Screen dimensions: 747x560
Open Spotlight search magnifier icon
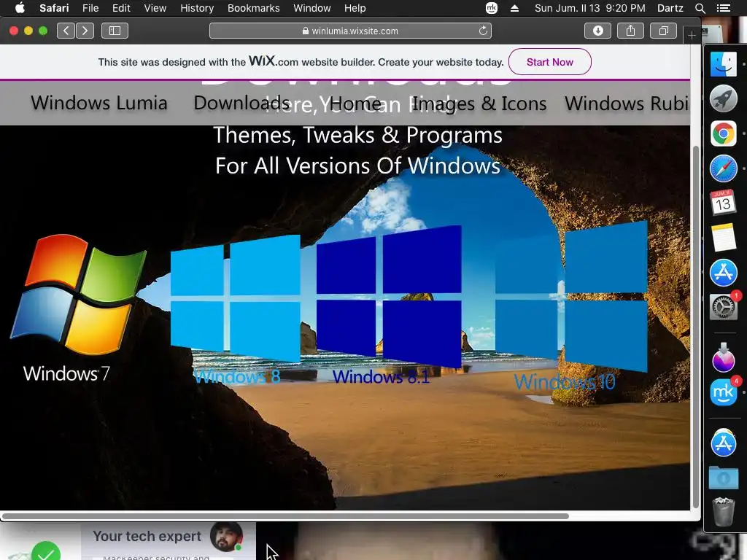click(700, 8)
